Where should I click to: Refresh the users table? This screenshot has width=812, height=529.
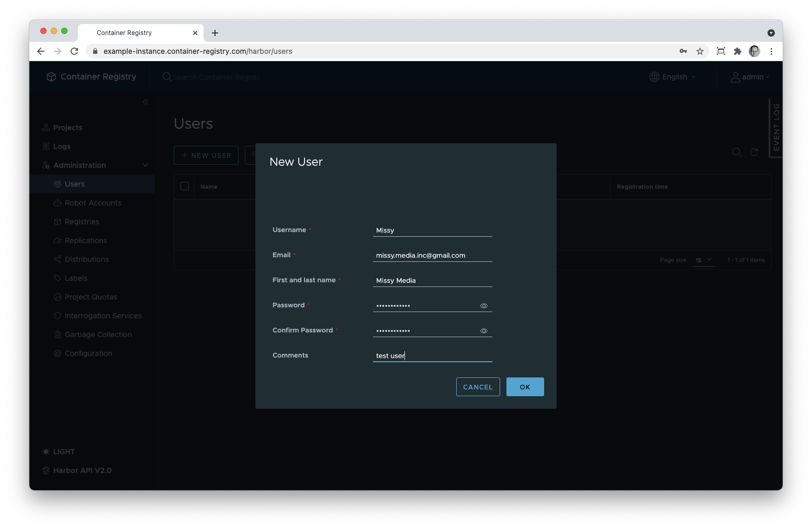point(754,152)
